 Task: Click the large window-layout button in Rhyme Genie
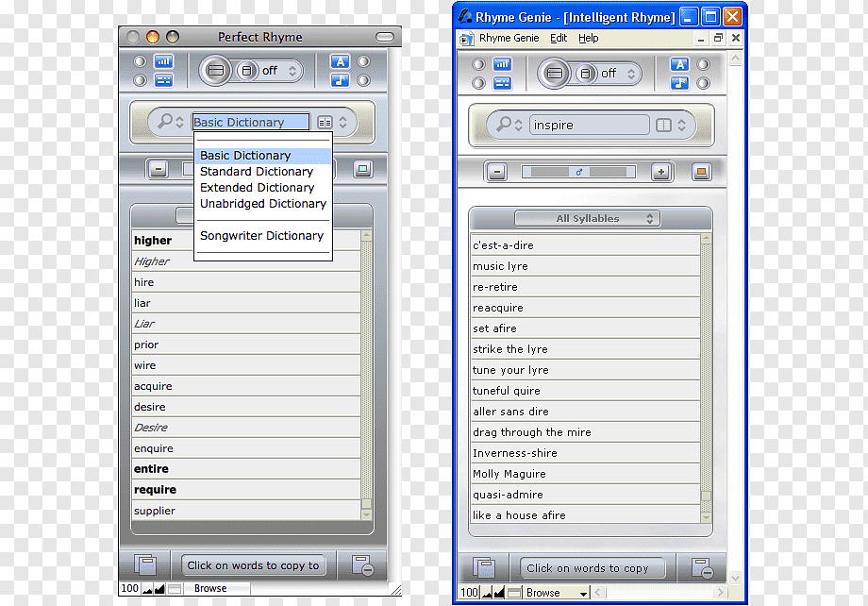pyautogui.click(x=554, y=73)
